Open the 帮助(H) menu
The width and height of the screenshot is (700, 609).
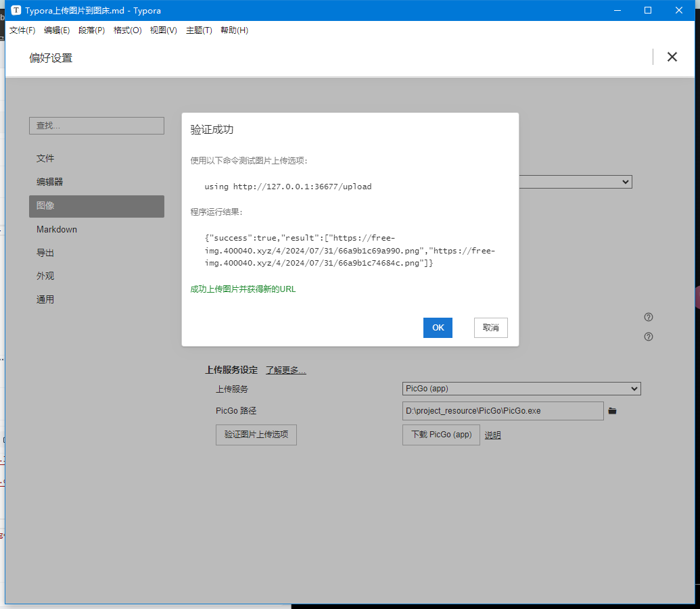point(235,30)
